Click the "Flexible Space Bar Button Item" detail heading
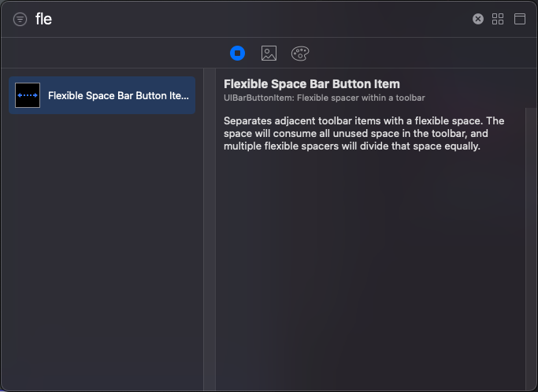 click(312, 84)
